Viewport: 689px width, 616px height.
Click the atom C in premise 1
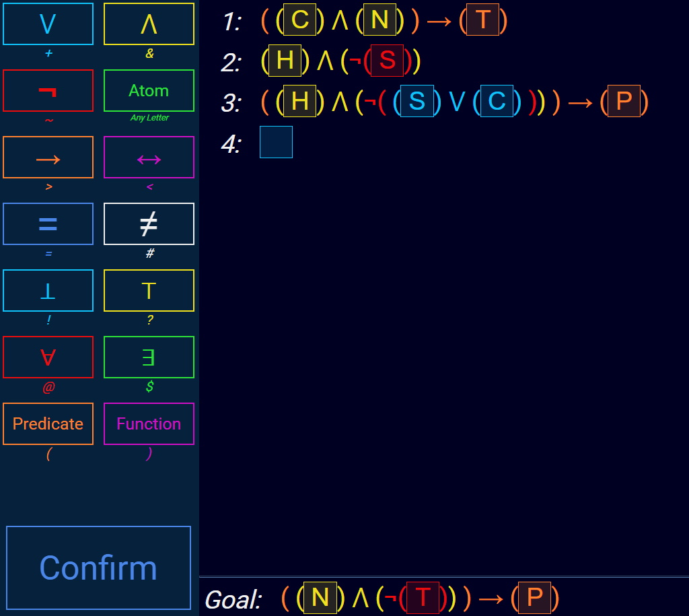coord(300,20)
